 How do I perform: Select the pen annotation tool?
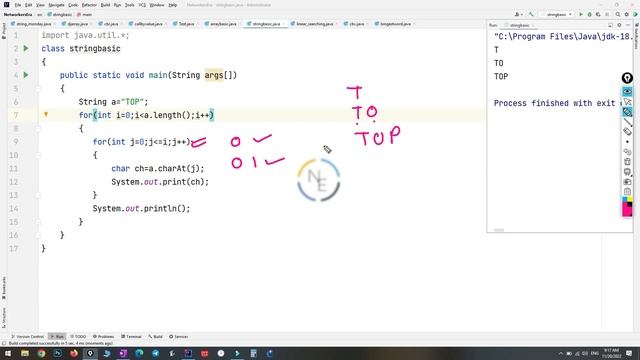(627, 112)
